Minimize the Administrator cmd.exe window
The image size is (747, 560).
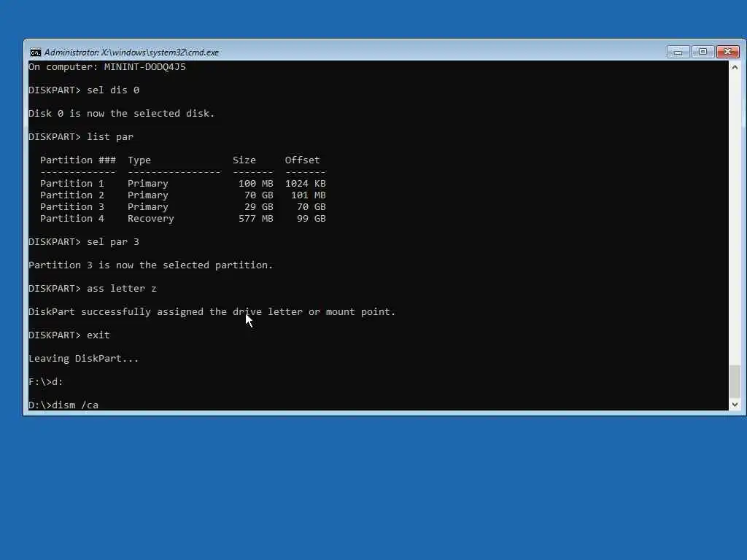click(x=678, y=52)
